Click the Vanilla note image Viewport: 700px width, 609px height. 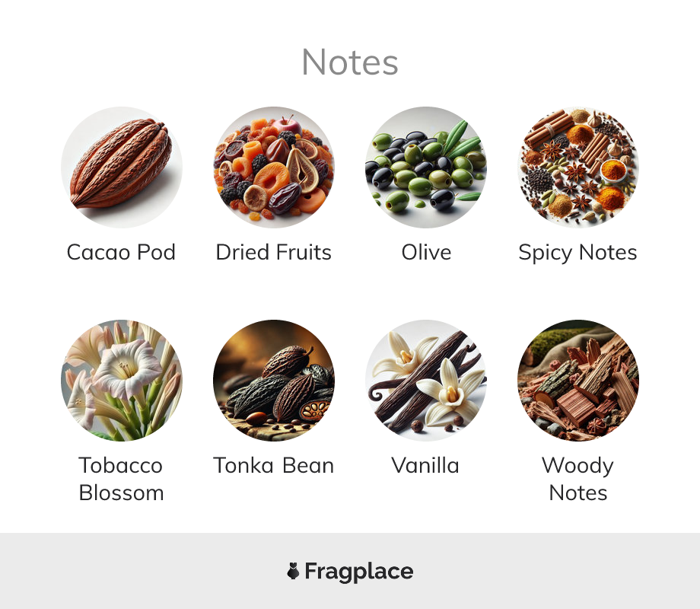(x=426, y=380)
